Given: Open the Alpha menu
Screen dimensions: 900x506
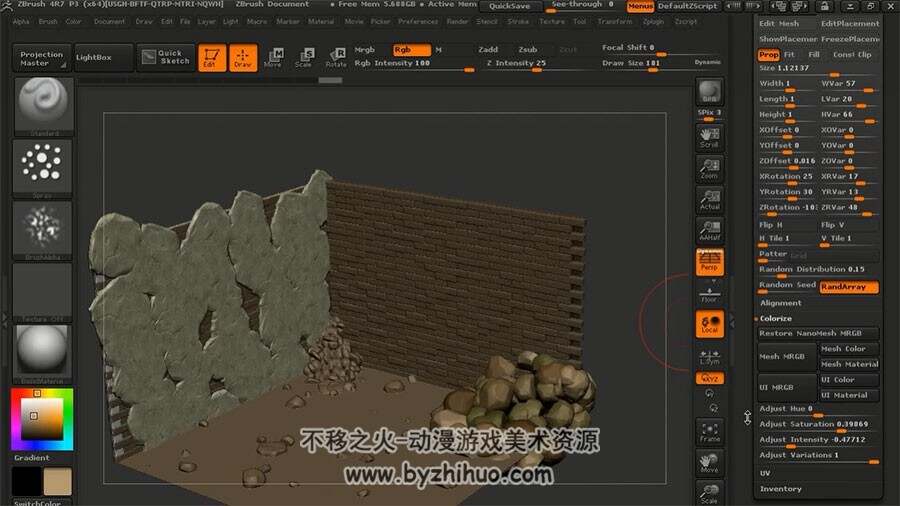Looking at the screenshot, I should (x=21, y=22).
